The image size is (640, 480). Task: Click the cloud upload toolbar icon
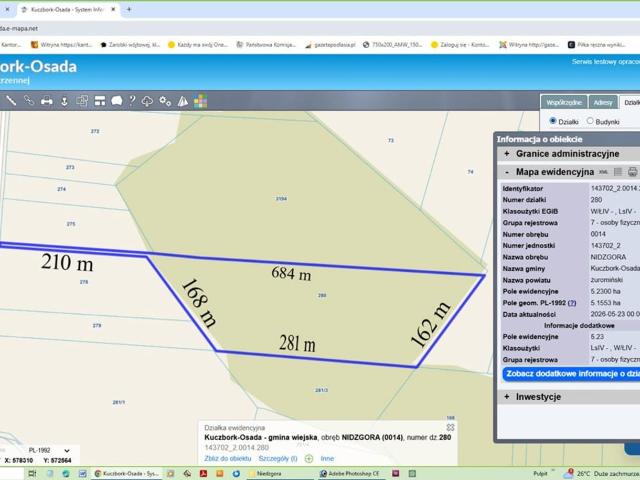147,101
